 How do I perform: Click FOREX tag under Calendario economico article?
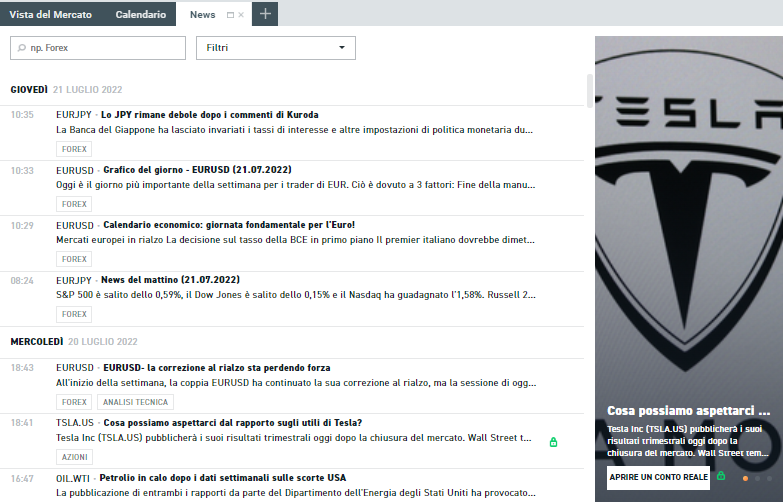[x=74, y=259]
